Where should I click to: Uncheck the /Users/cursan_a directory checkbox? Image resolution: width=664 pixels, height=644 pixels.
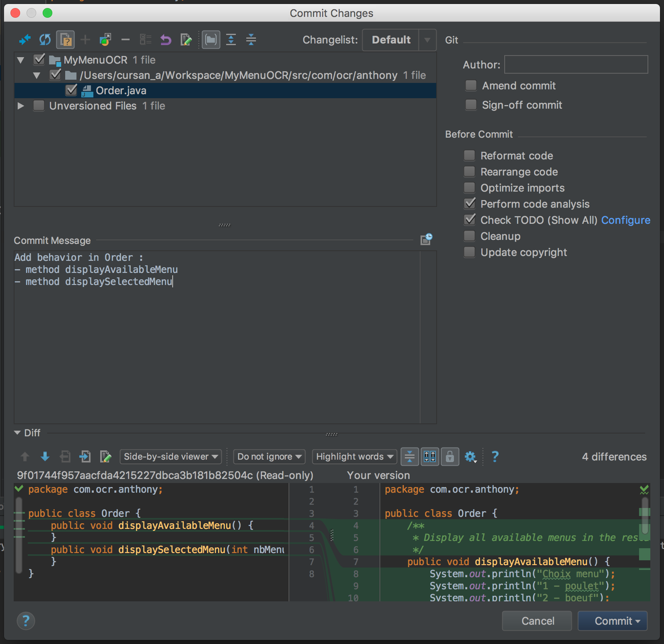(55, 75)
